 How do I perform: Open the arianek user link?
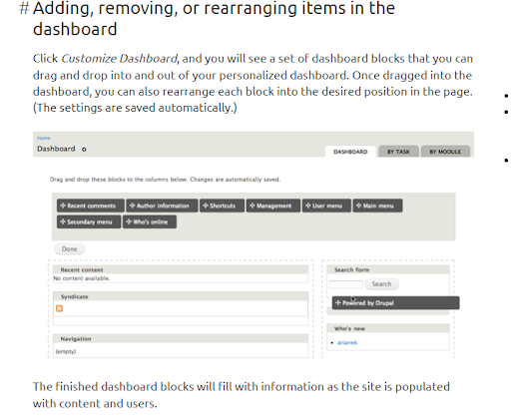(x=347, y=342)
